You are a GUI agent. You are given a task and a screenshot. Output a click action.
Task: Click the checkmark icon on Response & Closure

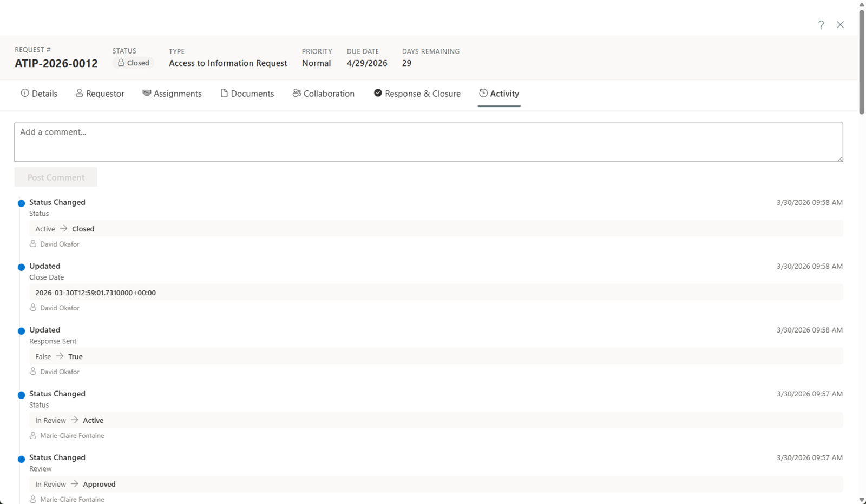[378, 93]
